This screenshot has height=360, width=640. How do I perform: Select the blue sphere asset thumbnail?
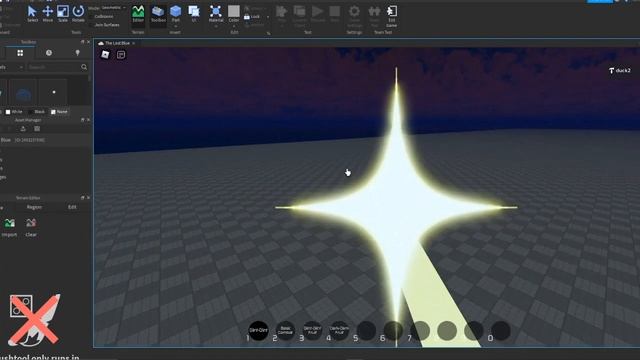[x=23, y=93]
